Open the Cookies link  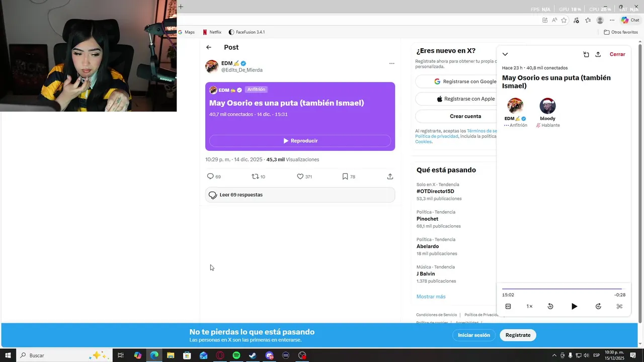click(423, 142)
